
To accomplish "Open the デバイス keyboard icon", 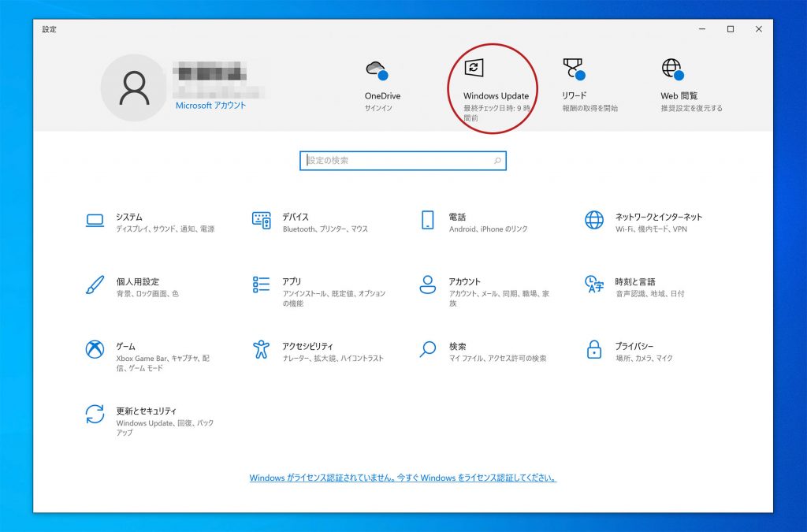I will 262,220.
